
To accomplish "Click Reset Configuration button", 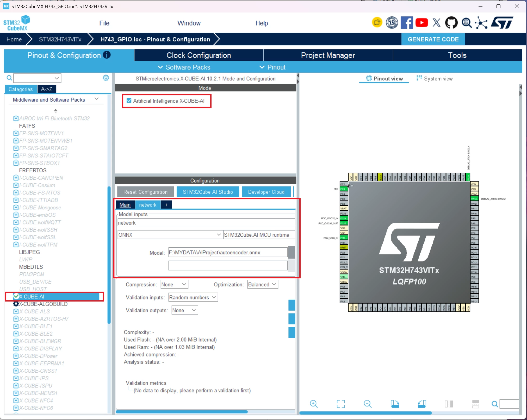I will (x=145, y=192).
